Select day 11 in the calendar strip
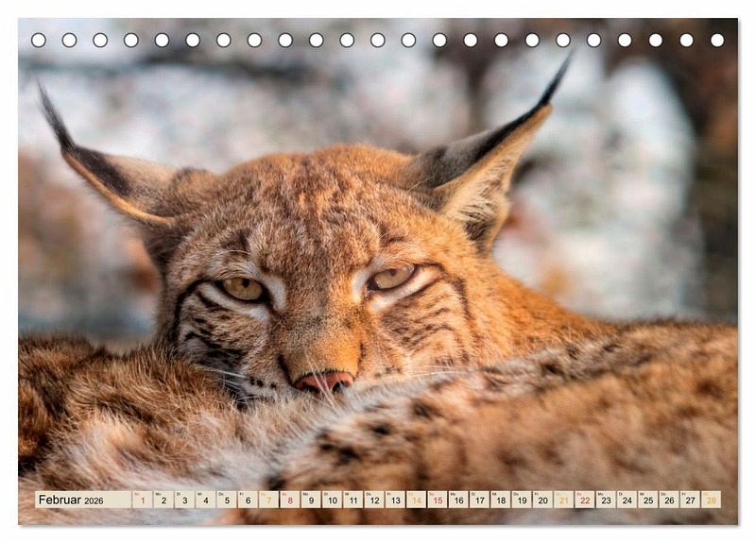Screen dimensions: 756x543 click(x=353, y=500)
